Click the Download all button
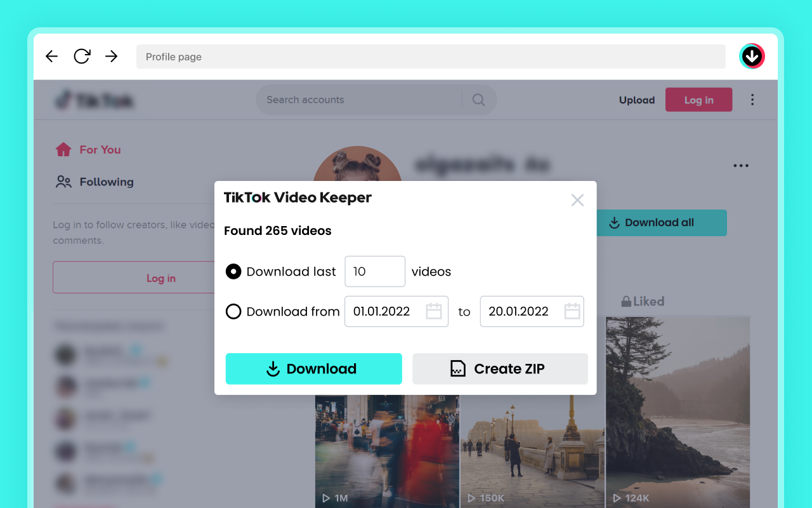Screen dimensions: 812x508 coord(660,223)
